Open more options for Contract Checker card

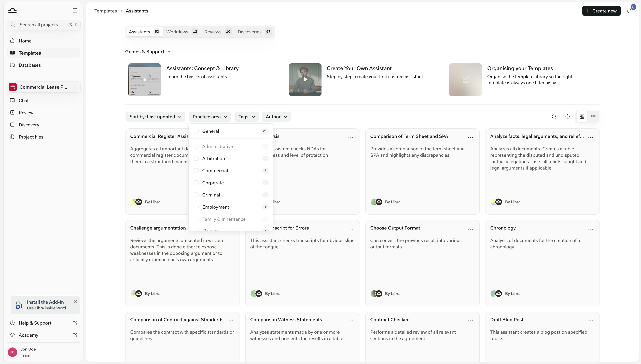pyautogui.click(x=471, y=321)
